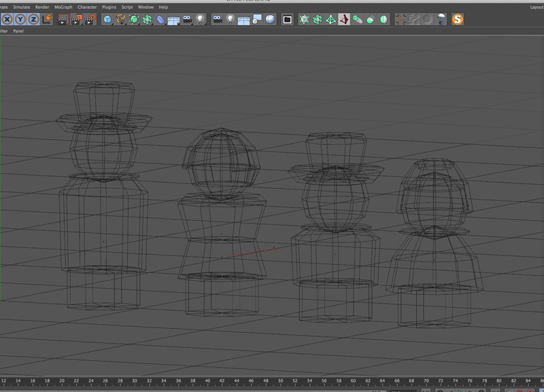Open the MoGraph menu
The image size is (544, 392).
63,7
